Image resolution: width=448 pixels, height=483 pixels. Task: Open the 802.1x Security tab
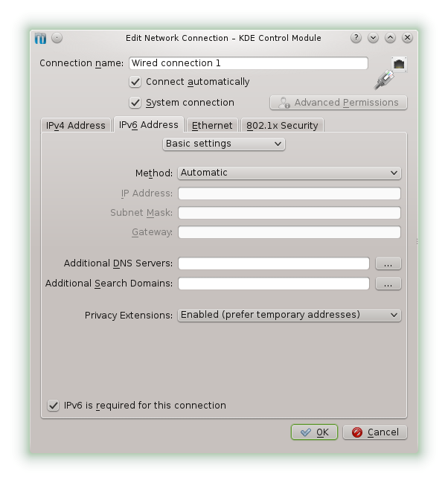282,125
